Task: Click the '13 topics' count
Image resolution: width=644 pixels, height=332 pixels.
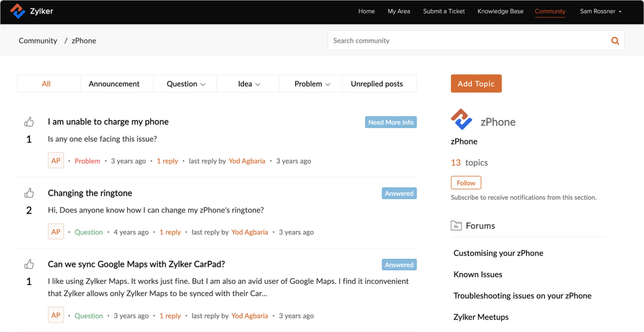Action: coord(469,163)
